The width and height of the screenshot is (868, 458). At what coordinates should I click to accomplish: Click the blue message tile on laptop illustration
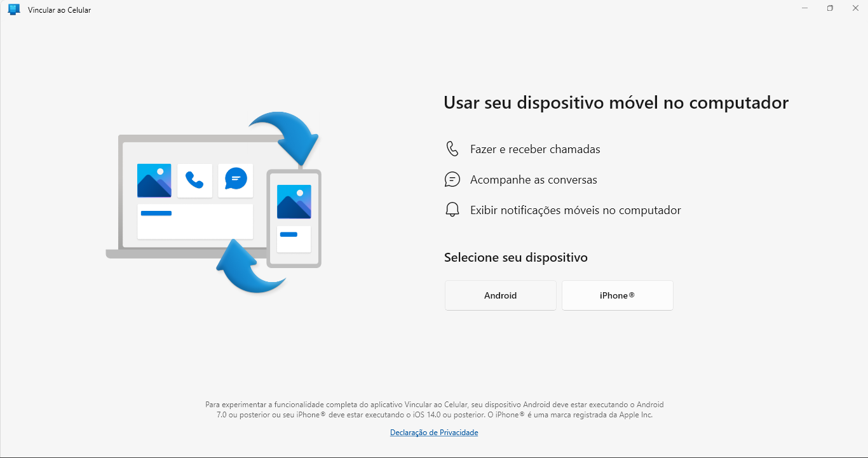236,180
